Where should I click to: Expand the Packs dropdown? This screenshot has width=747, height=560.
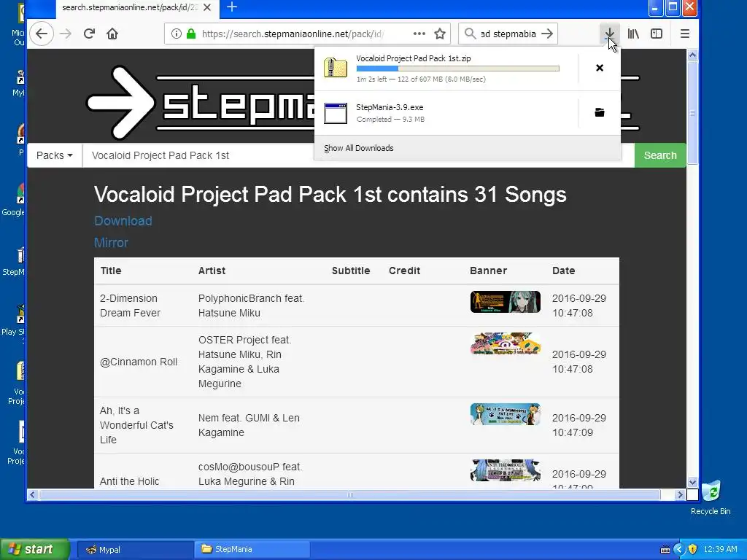tap(54, 155)
